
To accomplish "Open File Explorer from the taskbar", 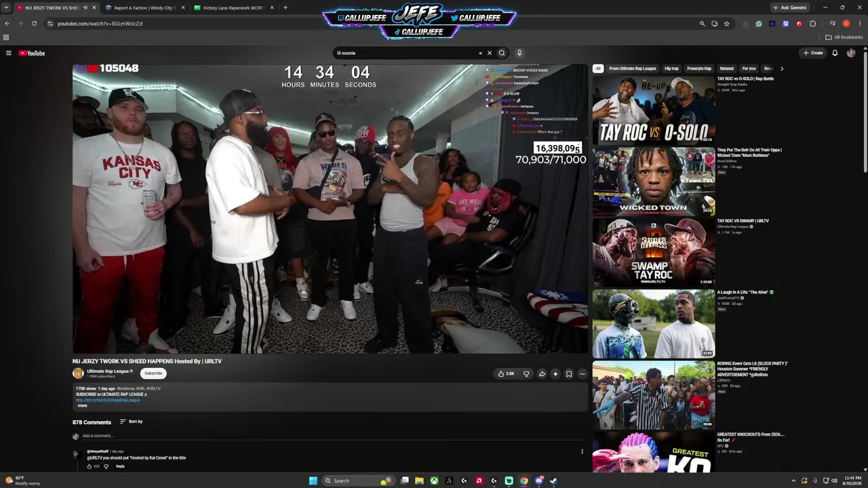I will [x=419, y=481].
